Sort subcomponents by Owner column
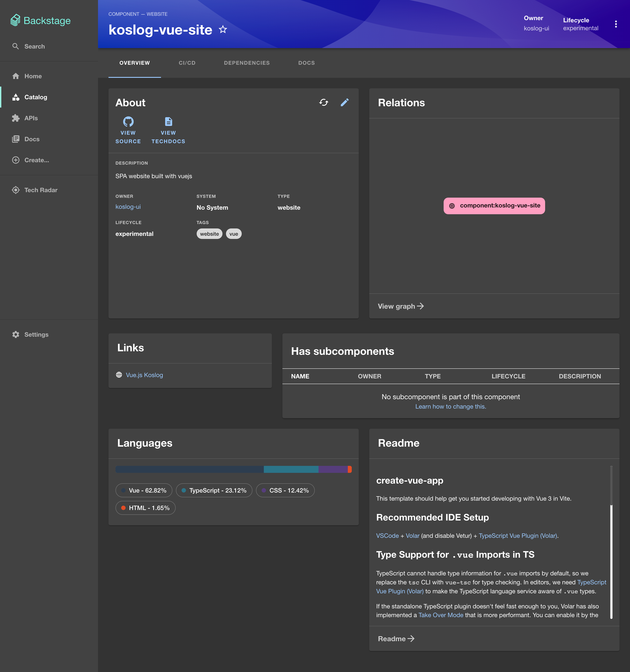Viewport: 630px width, 672px height. (x=369, y=376)
